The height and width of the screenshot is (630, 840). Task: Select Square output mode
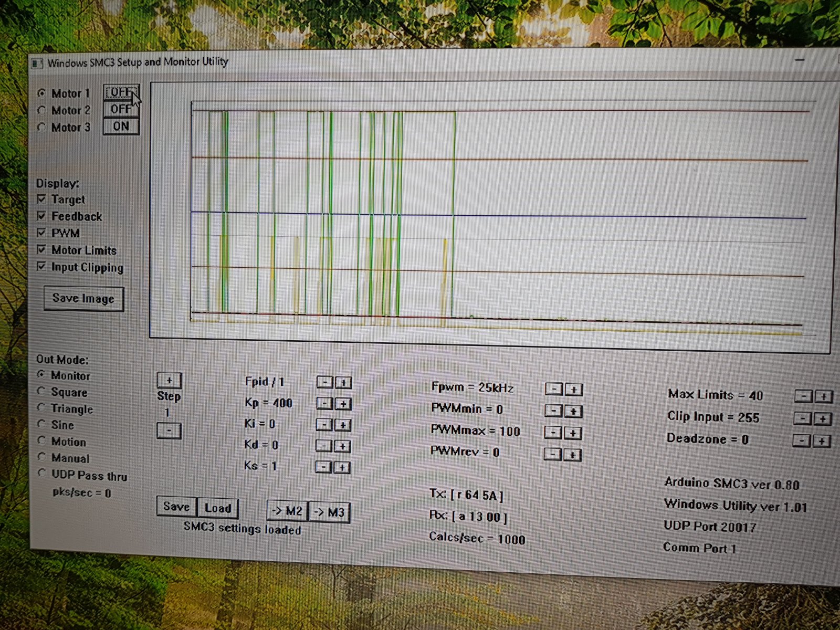(41, 391)
